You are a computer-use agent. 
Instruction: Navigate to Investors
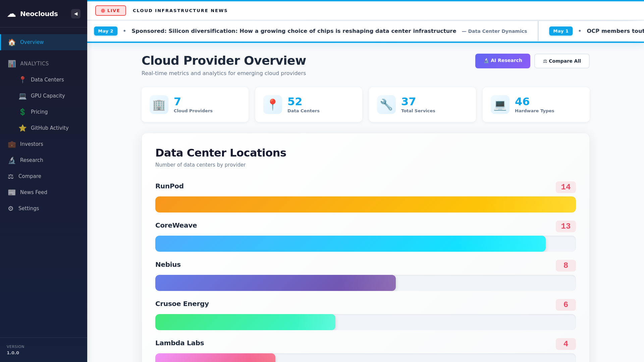[x=44, y=144]
